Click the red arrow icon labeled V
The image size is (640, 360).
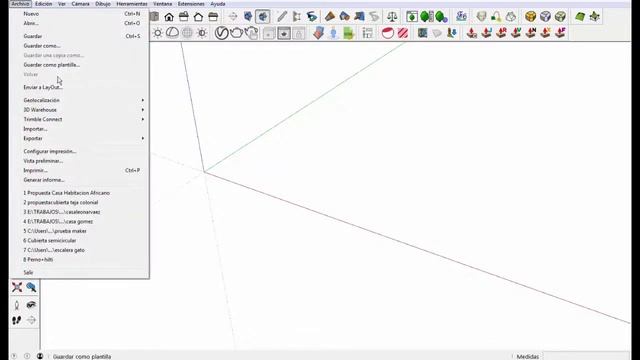[x=516, y=33]
